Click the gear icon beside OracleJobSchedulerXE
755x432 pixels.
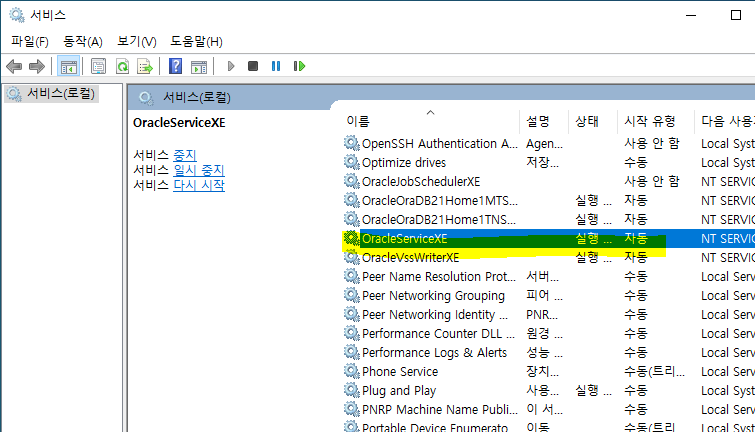tap(351, 181)
